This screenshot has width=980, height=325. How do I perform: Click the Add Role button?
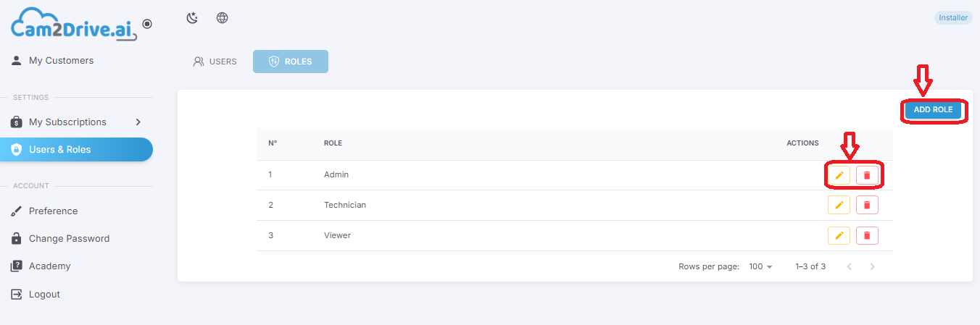[933, 110]
